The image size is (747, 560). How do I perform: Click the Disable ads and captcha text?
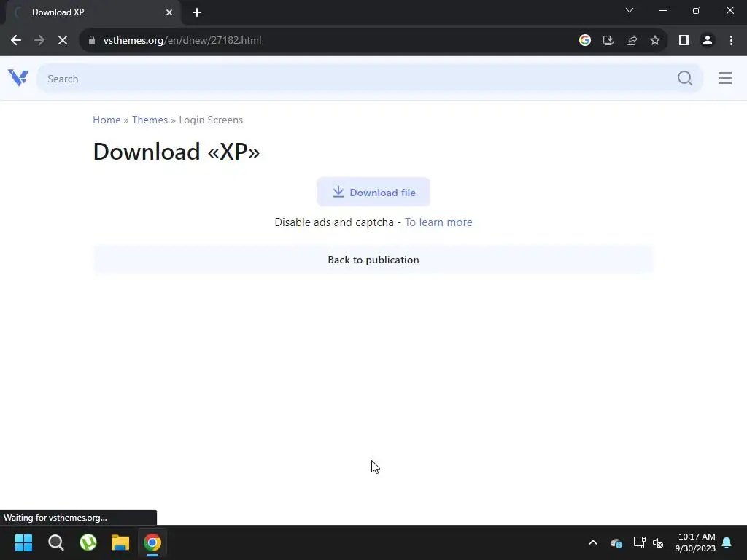click(334, 222)
